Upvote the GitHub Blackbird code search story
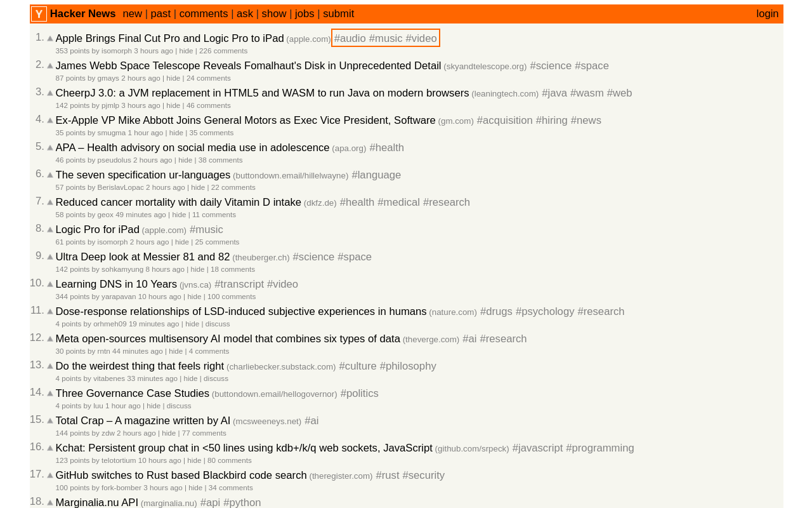This screenshot has height=508, width=812. (x=50, y=476)
